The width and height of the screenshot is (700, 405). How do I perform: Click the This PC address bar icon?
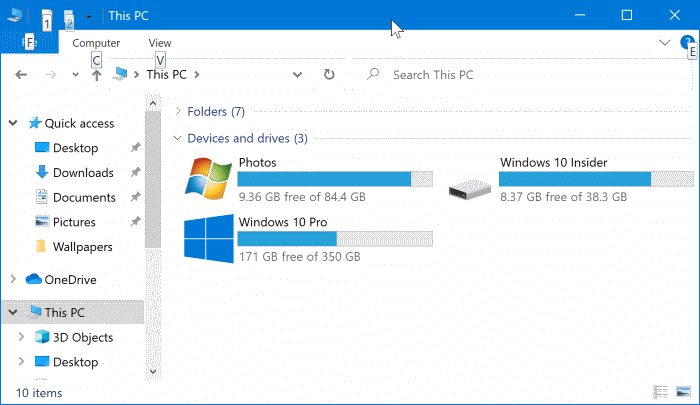(x=120, y=74)
